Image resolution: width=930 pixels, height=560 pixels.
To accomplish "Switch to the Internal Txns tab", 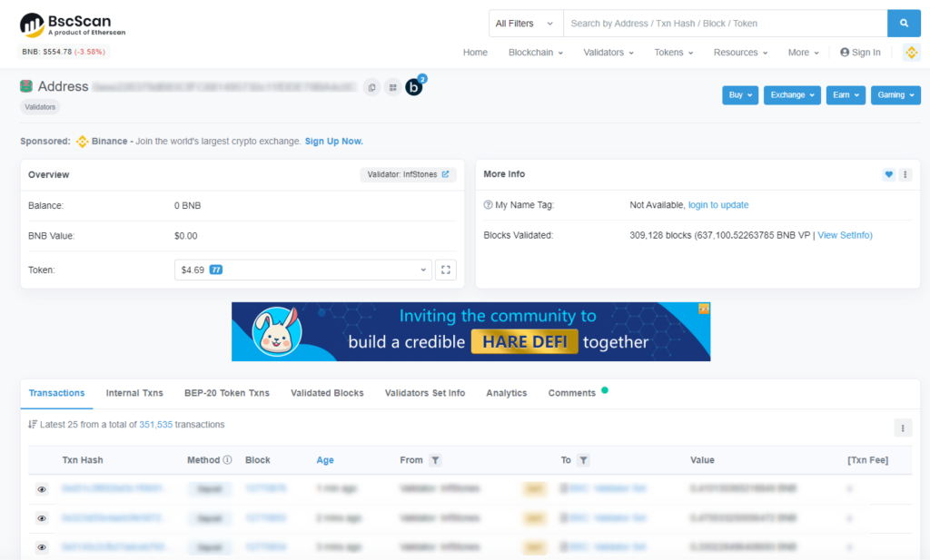I will point(134,393).
